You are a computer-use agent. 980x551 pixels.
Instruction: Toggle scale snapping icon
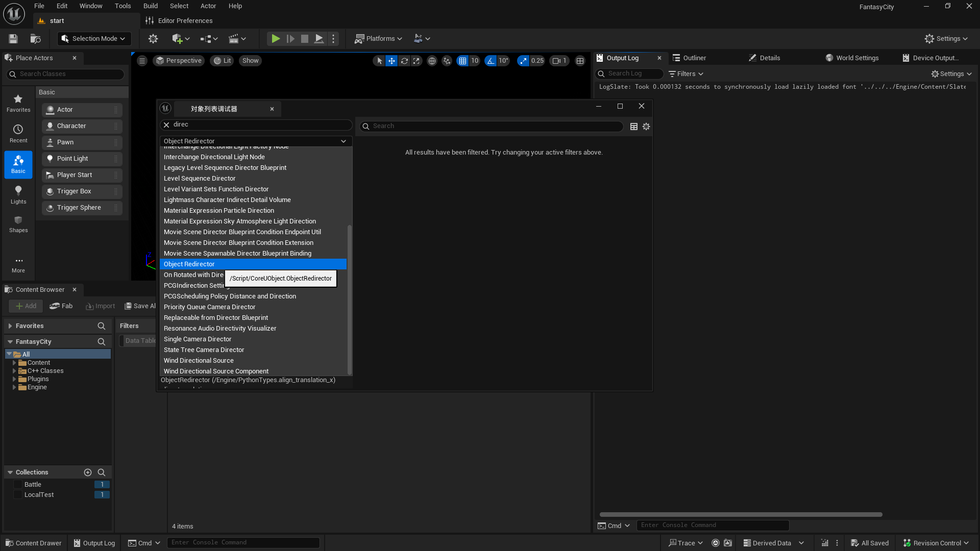pos(523,61)
